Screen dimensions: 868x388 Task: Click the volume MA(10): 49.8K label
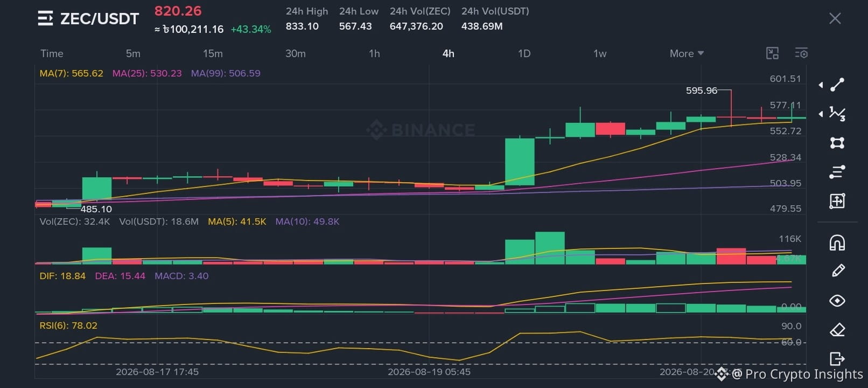[307, 221]
